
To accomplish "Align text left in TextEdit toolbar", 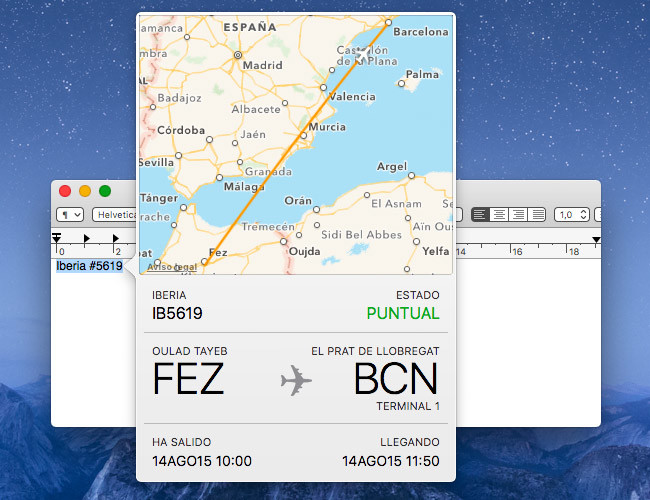I will [480, 214].
